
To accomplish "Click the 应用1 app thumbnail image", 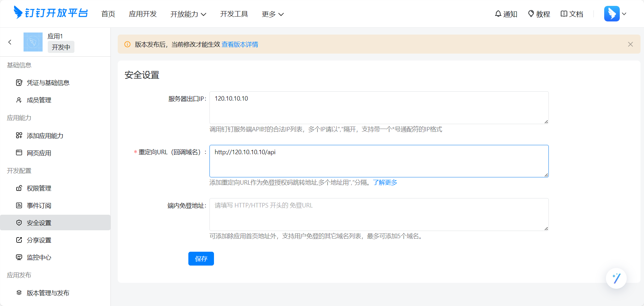I will click(x=33, y=42).
